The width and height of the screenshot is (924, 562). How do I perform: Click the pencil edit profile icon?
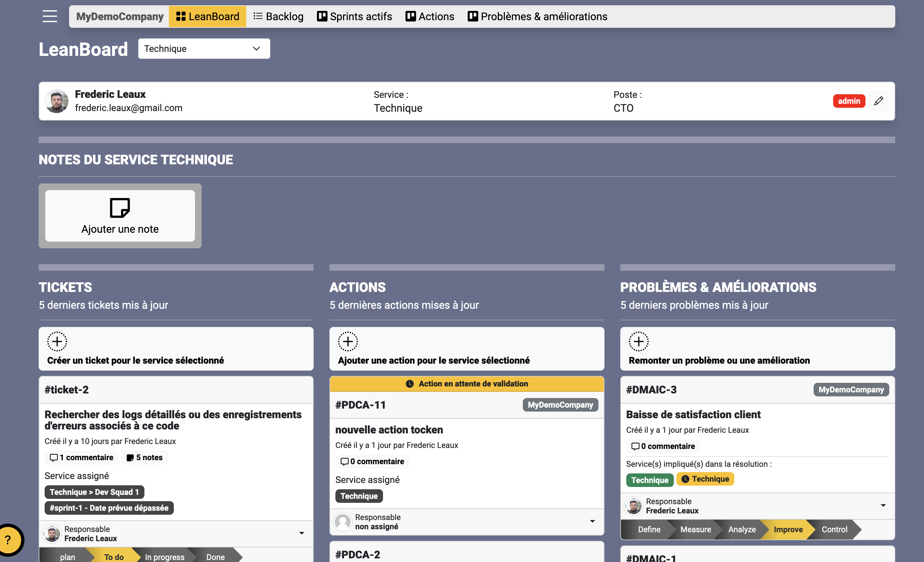878,101
